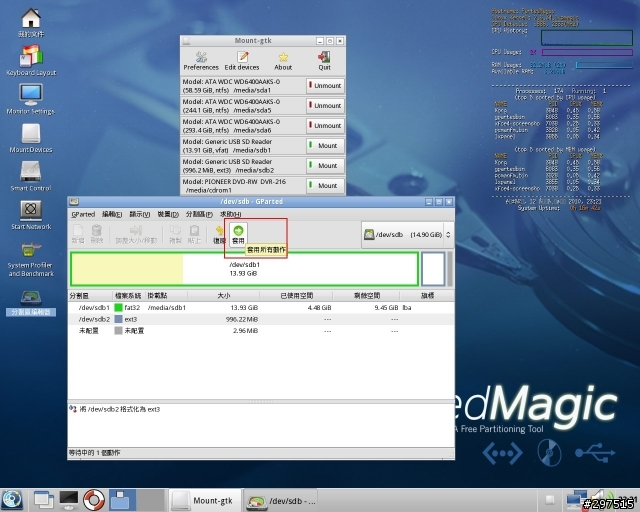Select the unallocated (未配置) 2.96 MiB row
The height and width of the screenshot is (512, 640).
pyautogui.click(x=261, y=331)
